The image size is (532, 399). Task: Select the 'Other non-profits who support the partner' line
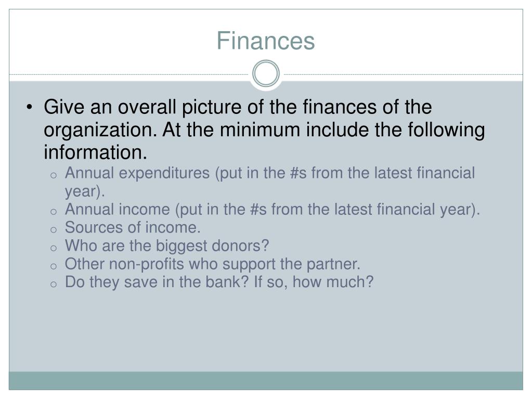point(212,264)
